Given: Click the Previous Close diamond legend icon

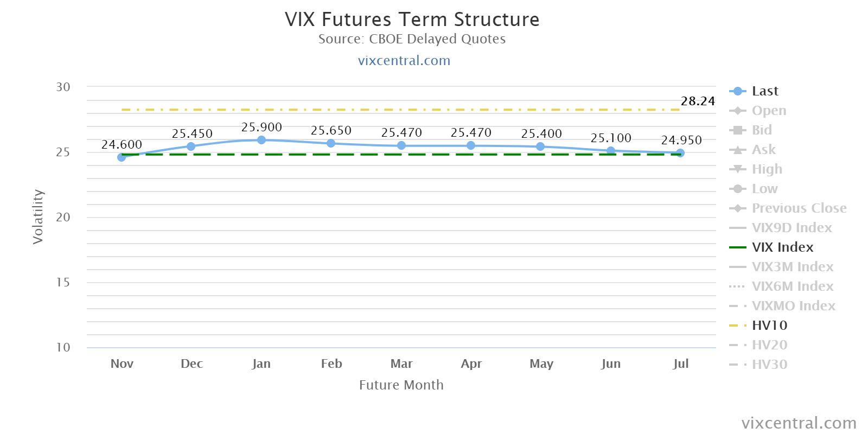Looking at the screenshot, I should pos(737,208).
